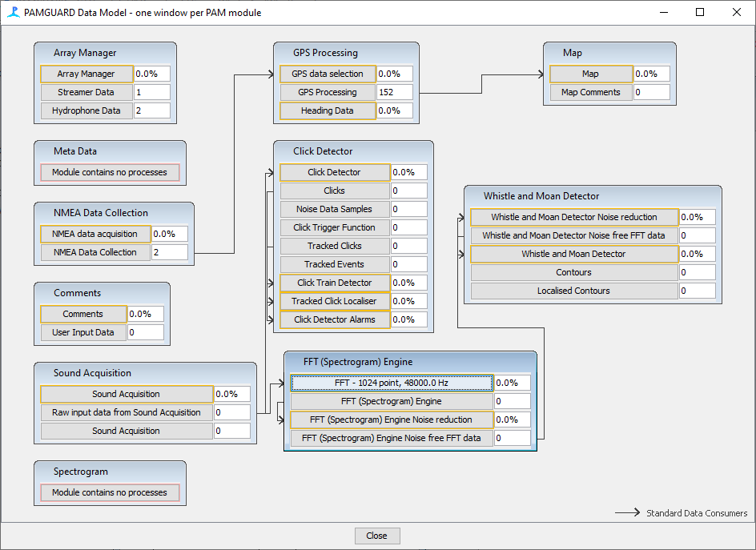756x550 pixels.
Task: Select Whistle and Moan Detector Noise reduction
Action: click(574, 217)
